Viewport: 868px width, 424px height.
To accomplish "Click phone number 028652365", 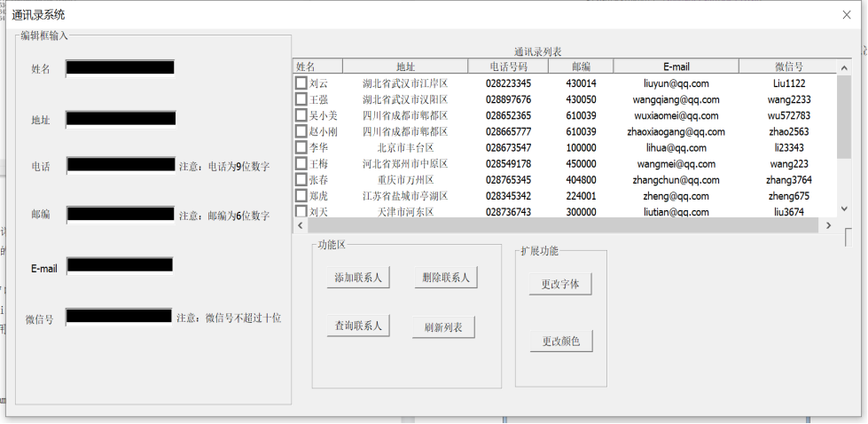I will tap(508, 115).
